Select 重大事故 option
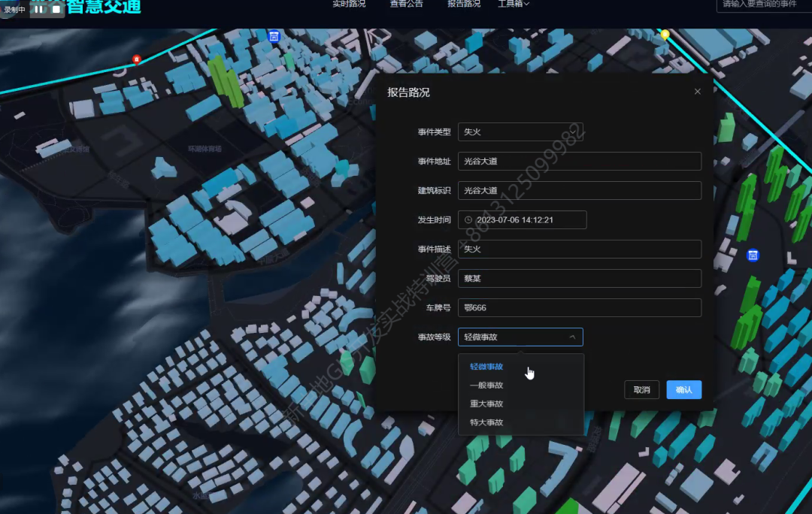This screenshot has width=812, height=514. pos(521,404)
